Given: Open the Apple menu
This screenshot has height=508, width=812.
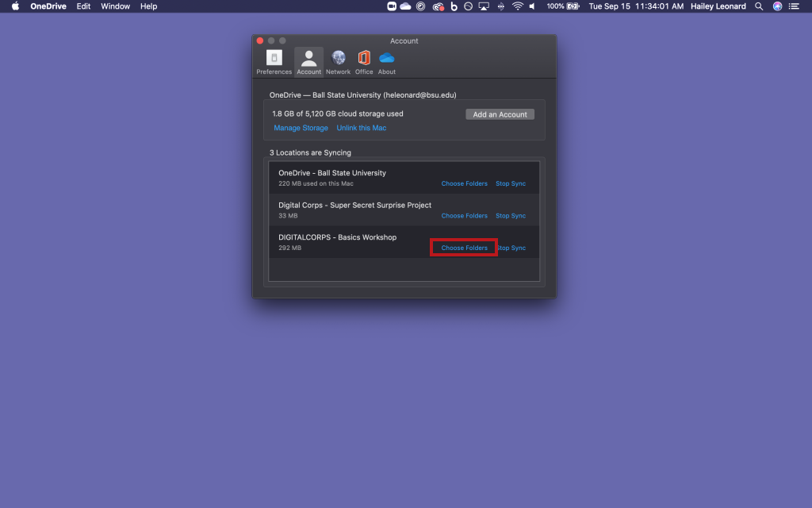Looking at the screenshot, I should [15, 6].
